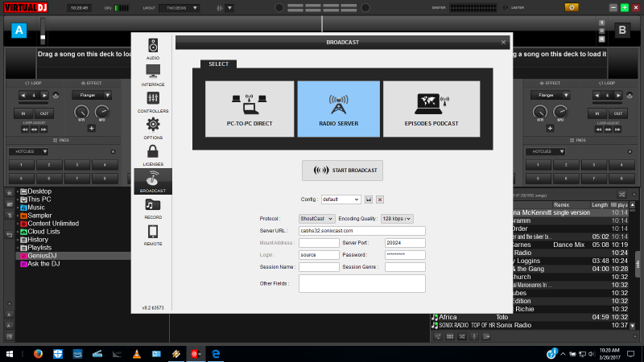Open the Controllers settings section
This screenshot has width=644, height=362.
[x=153, y=102]
